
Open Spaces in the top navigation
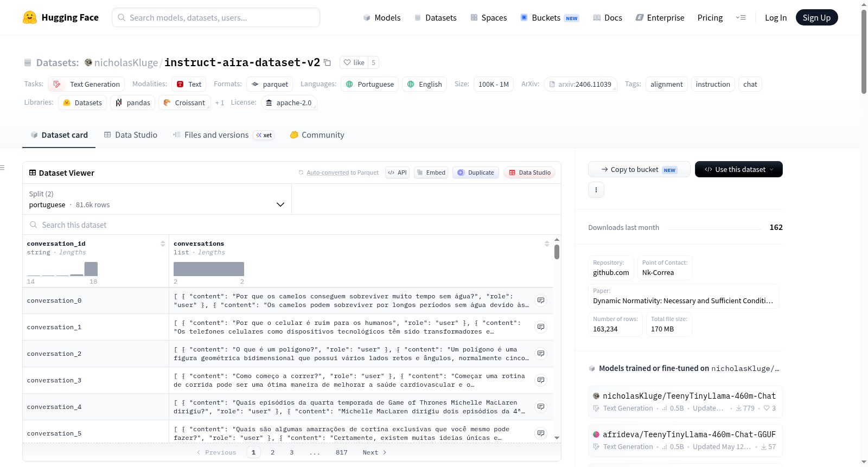click(x=488, y=17)
